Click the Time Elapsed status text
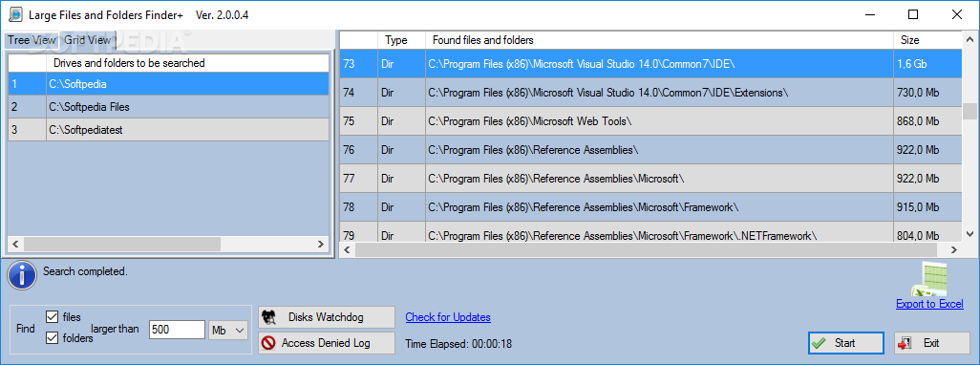 click(x=458, y=343)
